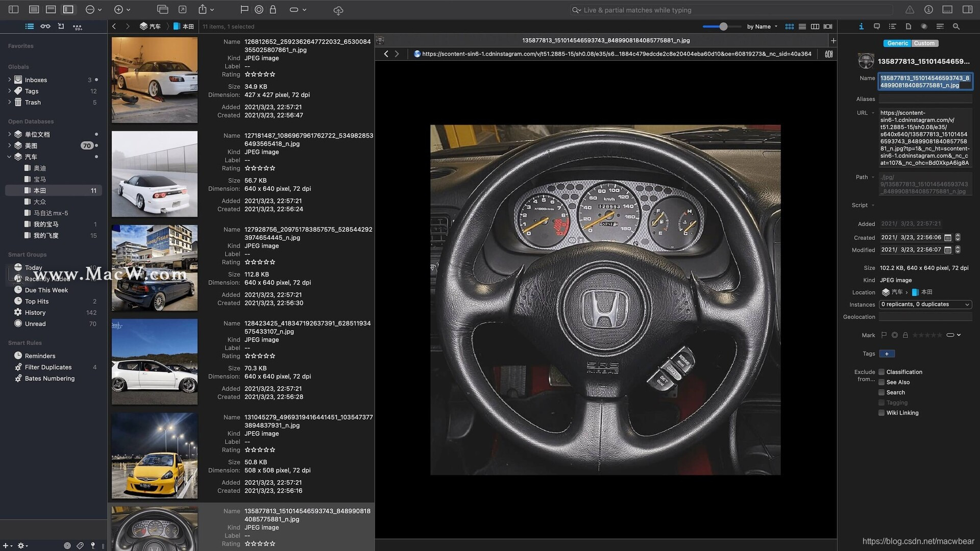Open the inspector's search (magnifier icon)
This screenshot has height=551, width=980.
(x=956, y=27)
